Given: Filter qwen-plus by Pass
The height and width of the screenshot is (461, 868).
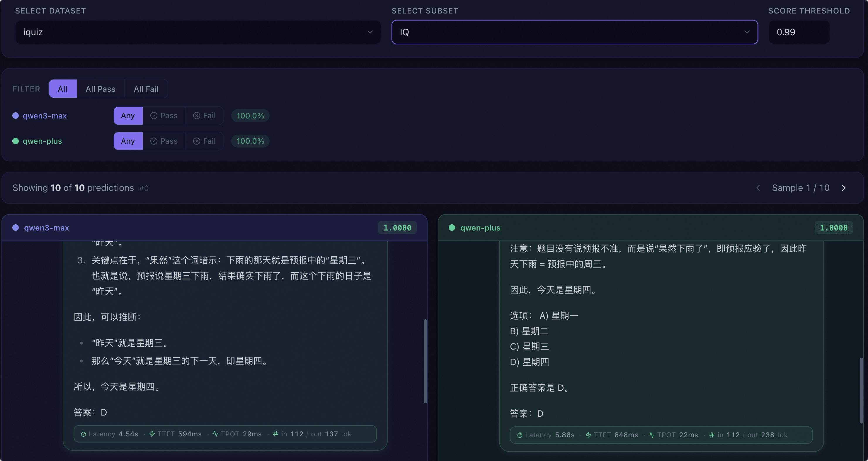Looking at the screenshot, I should 164,141.
